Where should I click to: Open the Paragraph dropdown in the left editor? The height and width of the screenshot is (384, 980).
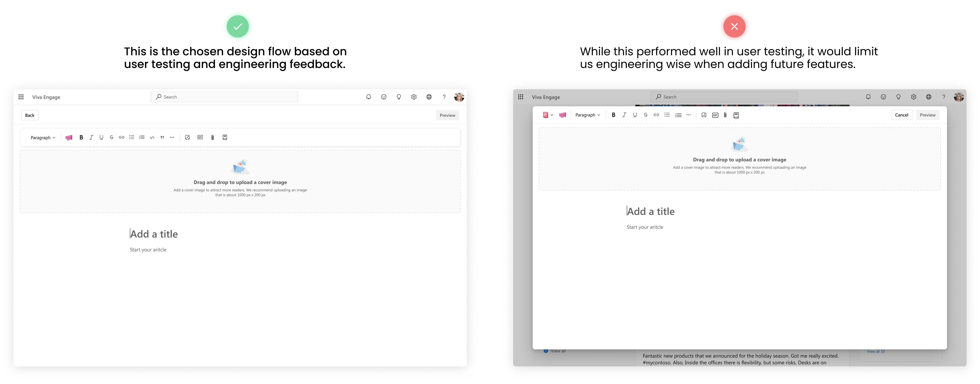click(43, 138)
